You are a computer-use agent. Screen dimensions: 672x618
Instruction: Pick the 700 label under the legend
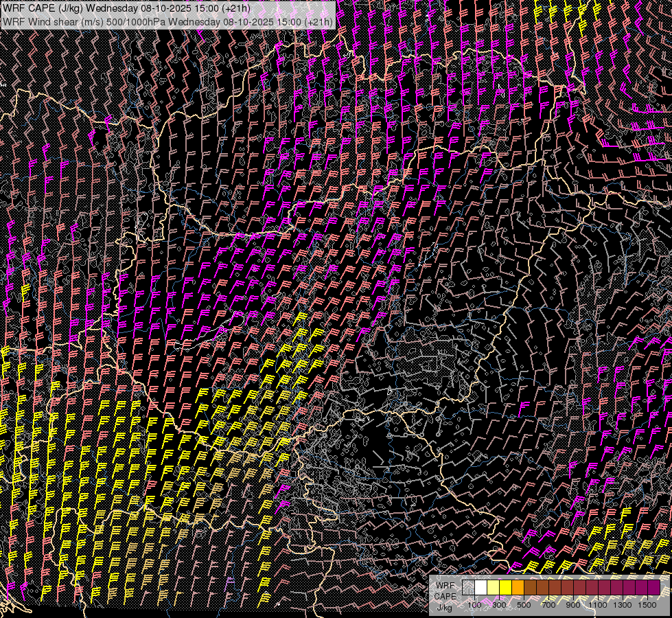pos(548,605)
